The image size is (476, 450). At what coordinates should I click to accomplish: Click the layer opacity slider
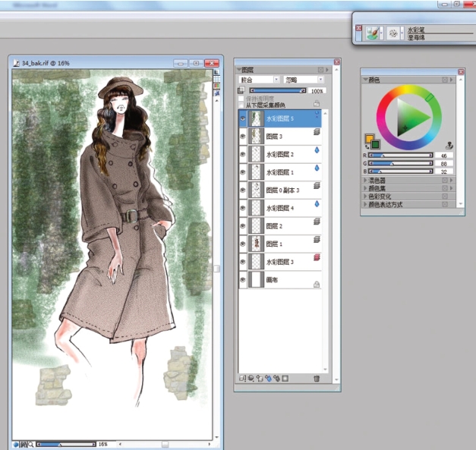coord(277,90)
